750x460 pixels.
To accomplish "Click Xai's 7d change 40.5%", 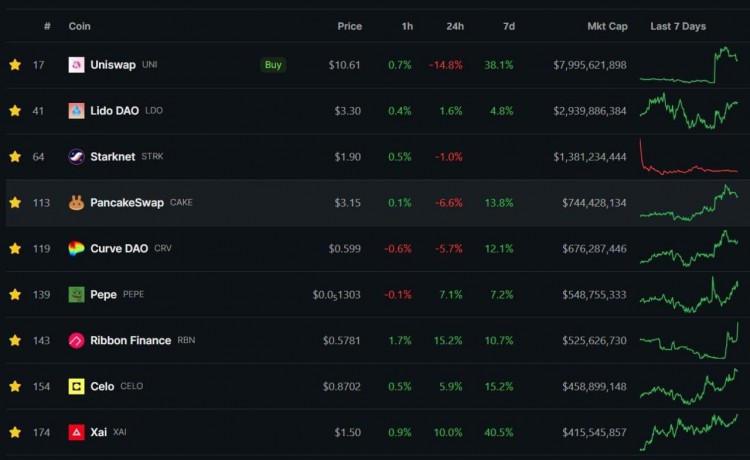I will [499, 432].
